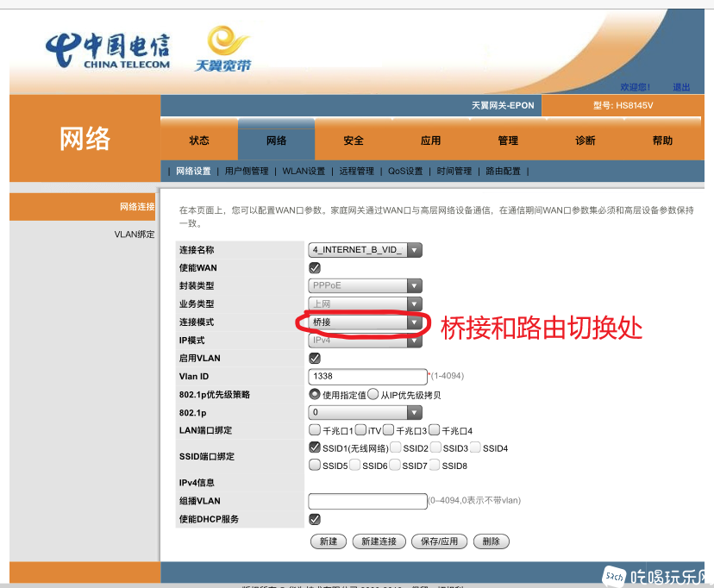Image resolution: width=714 pixels, height=588 pixels.
Task: Check the SSID3 binding box
Action: tap(435, 447)
